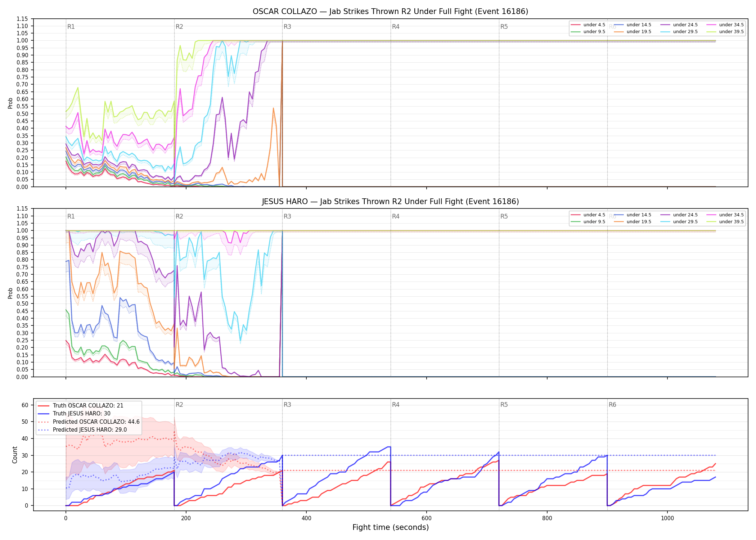This screenshot has width=756, height=540.
Task: Select the 'under 39.5' legend entry in the top chart
Action: tap(725, 32)
